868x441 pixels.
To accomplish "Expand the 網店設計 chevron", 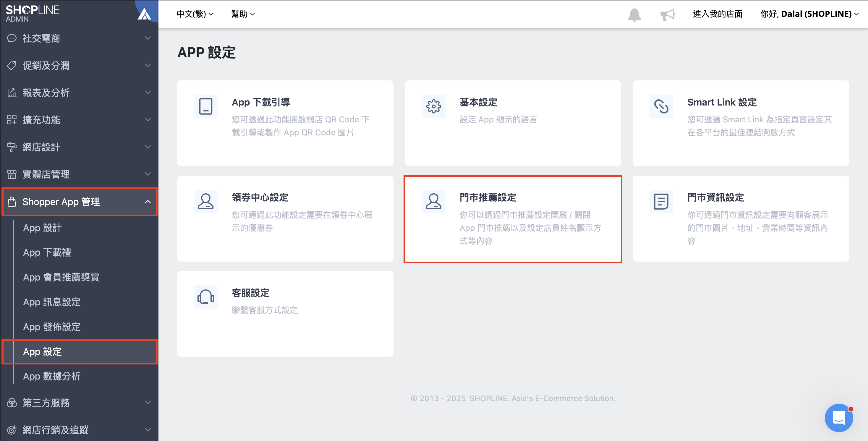I will pos(148,147).
